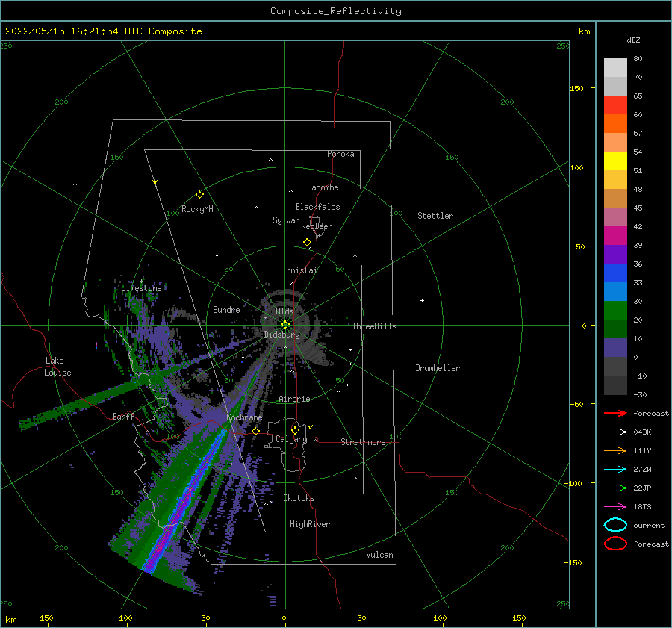Click the Limestone label
Viewport: 672px width, 628px height.
pos(141,288)
